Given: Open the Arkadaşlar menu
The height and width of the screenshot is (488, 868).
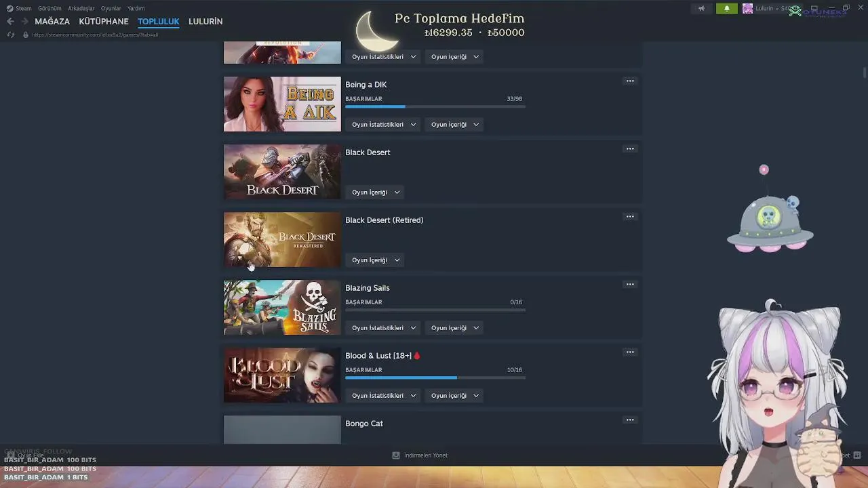Looking at the screenshot, I should 81,9.
